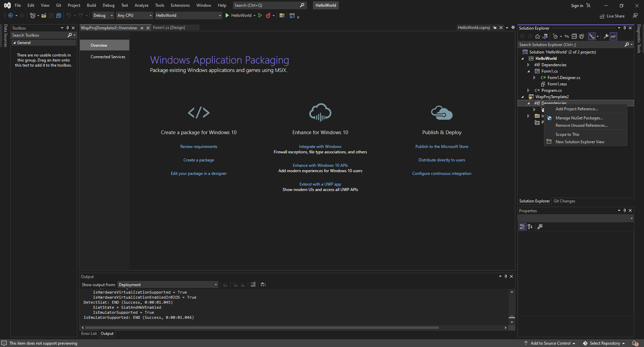This screenshot has width=644, height=347.
Task: Switch to the Git Changes tab
Action: click(564, 201)
